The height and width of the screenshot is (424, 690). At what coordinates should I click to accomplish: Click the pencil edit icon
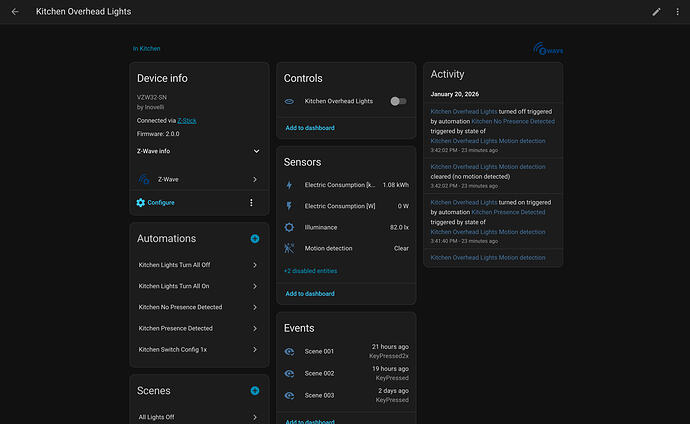click(657, 12)
